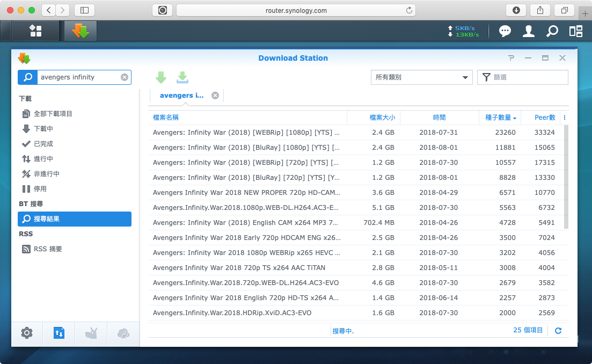Click the search magnifier button beside avengers infinity
The image size is (592, 364).
[27, 77]
